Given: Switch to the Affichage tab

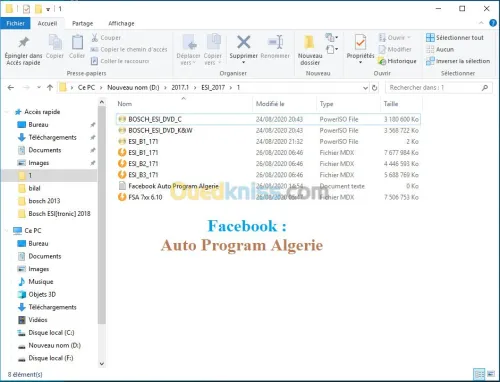Looking at the screenshot, I should 121,23.
